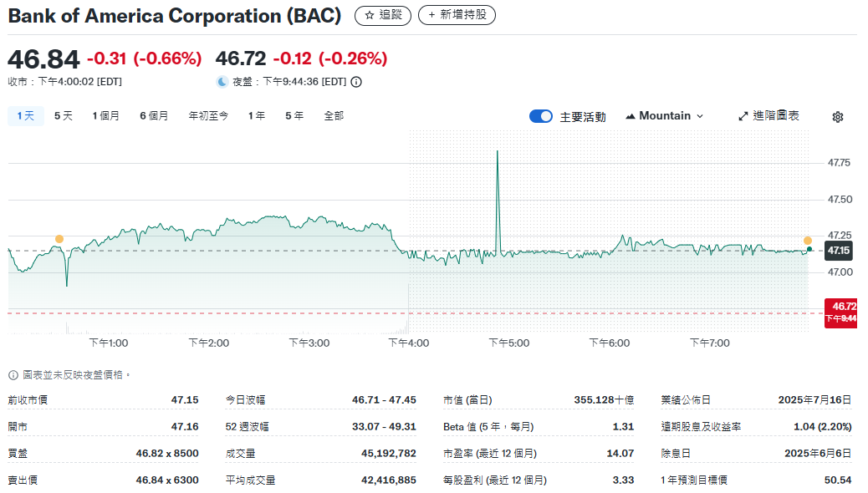The height and width of the screenshot is (493, 868).
Task: Open 進階圖表 advanced chart
Action: (769, 115)
